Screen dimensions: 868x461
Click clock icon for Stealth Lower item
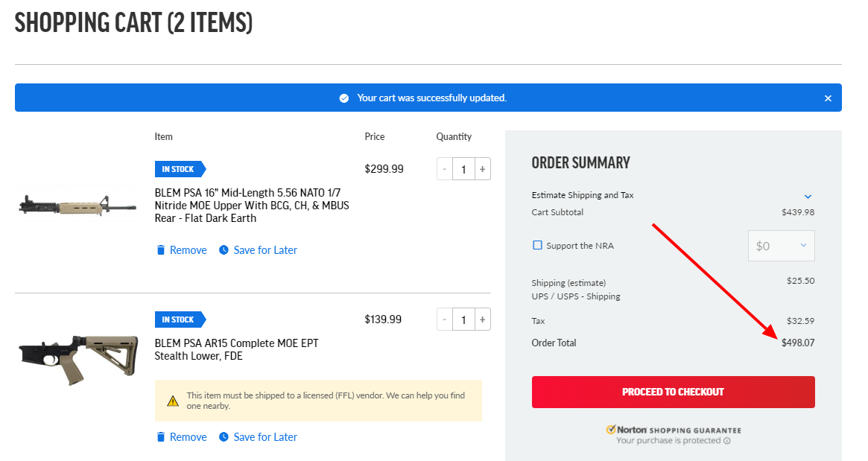point(224,437)
